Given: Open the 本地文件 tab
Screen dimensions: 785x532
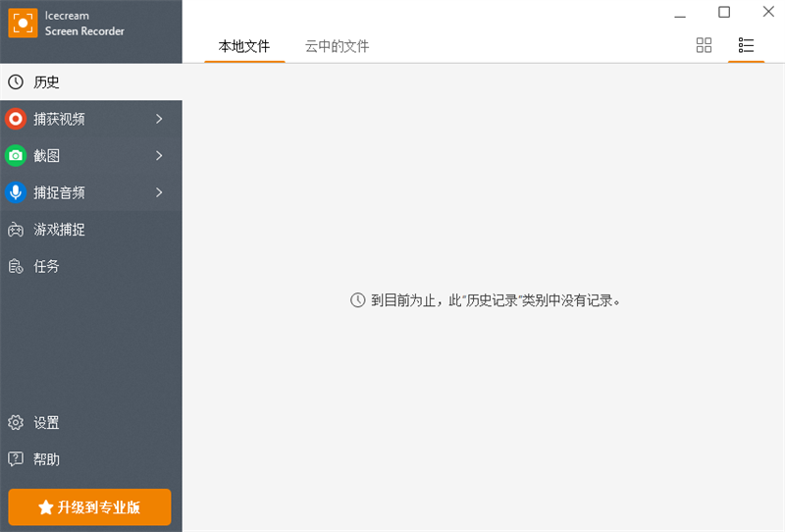Looking at the screenshot, I should (x=244, y=46).
